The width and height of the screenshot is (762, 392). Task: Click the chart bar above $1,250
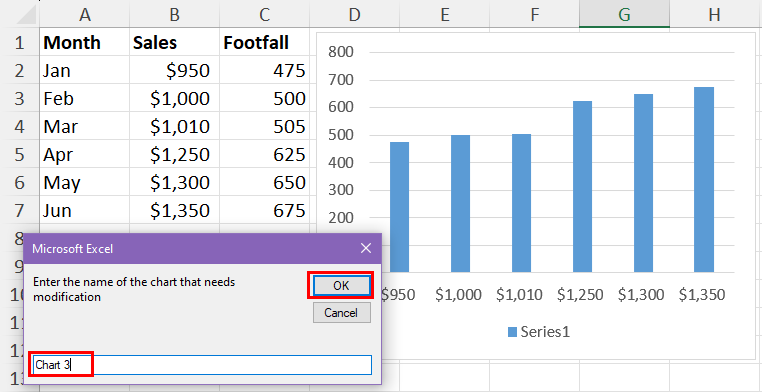[x=582, y=186]
